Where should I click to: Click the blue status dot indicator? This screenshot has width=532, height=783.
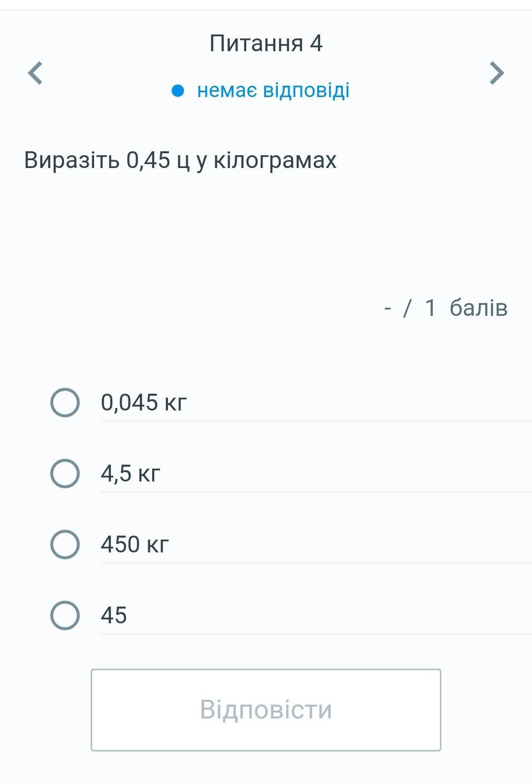tap(178, 91)
